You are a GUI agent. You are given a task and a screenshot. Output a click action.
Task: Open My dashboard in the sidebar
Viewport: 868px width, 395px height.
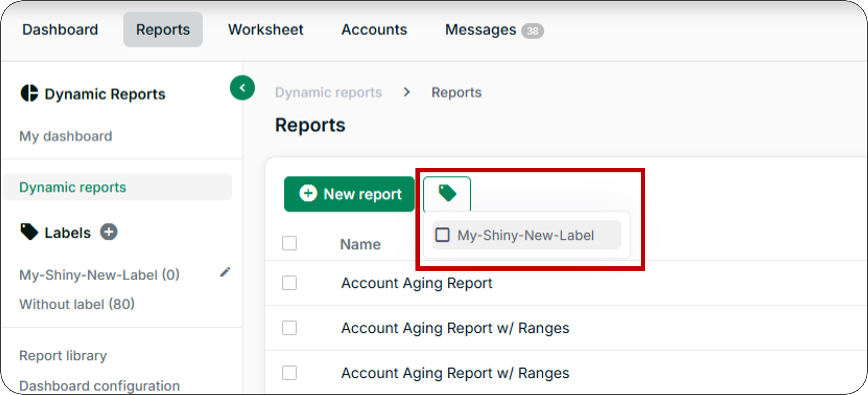click(66, 136)
